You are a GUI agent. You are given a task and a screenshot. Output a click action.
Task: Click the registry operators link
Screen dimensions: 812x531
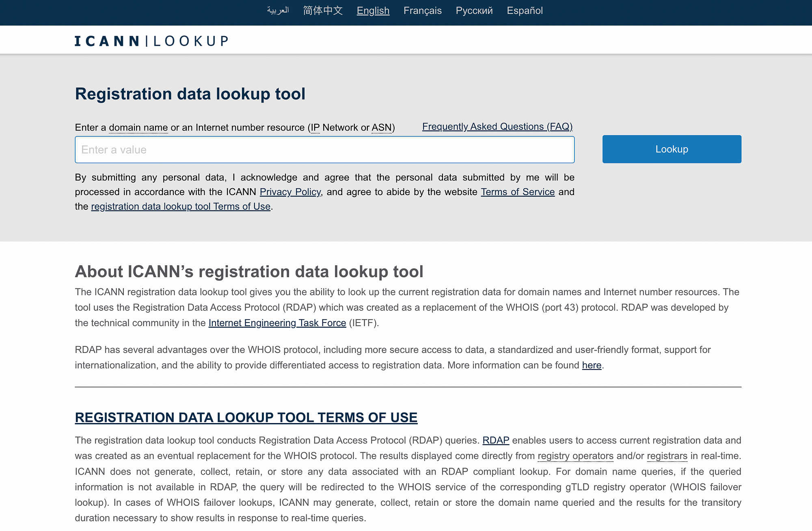575,456
